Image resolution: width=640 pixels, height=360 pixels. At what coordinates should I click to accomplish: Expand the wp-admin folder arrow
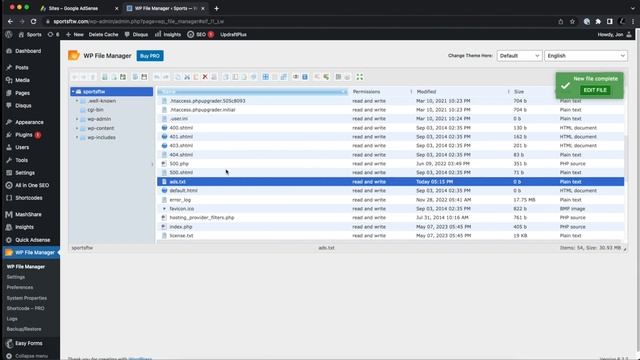77,119
